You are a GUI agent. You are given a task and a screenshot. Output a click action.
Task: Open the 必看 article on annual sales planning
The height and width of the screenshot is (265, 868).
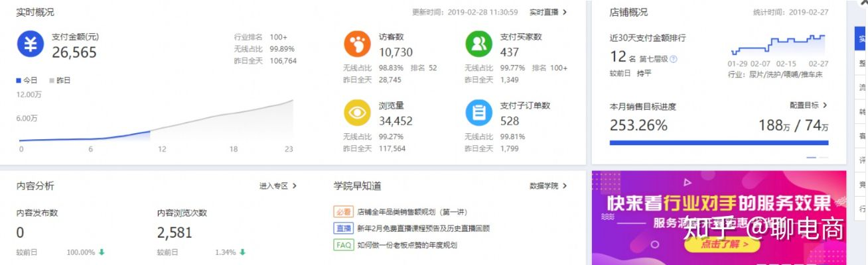(412, 212)
